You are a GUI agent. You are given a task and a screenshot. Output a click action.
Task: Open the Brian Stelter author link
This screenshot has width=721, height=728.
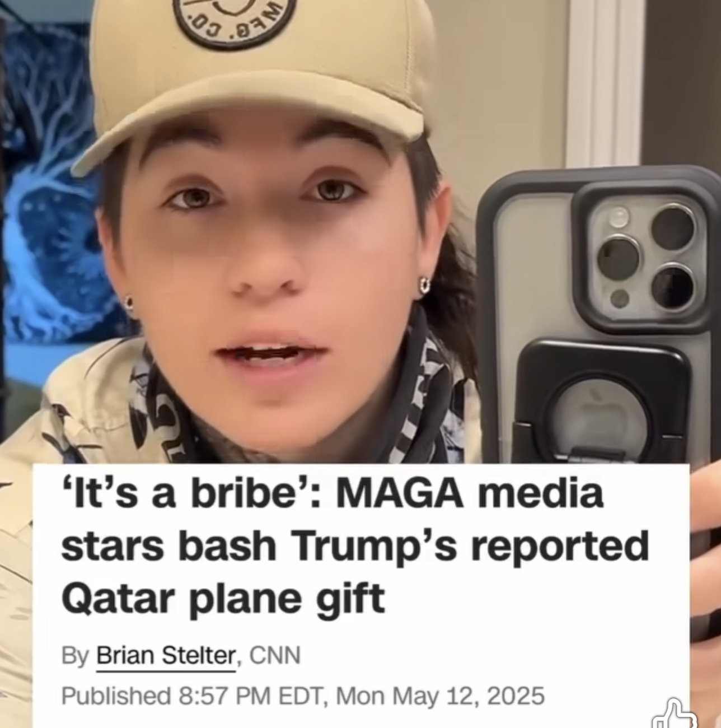166,655
